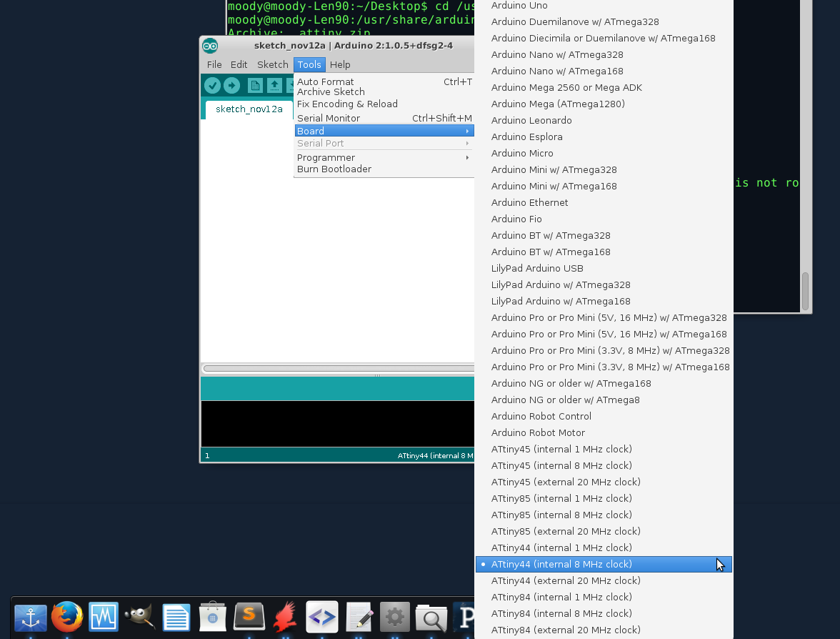This screenshot has height=639, width=840.
Task: Select Arduino Uno board
Action: click(x=604, y=6)
